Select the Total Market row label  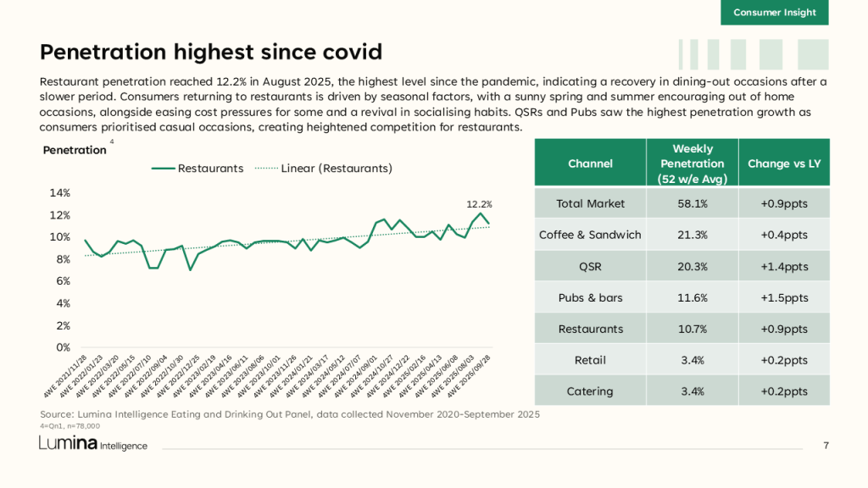[590, 203]
